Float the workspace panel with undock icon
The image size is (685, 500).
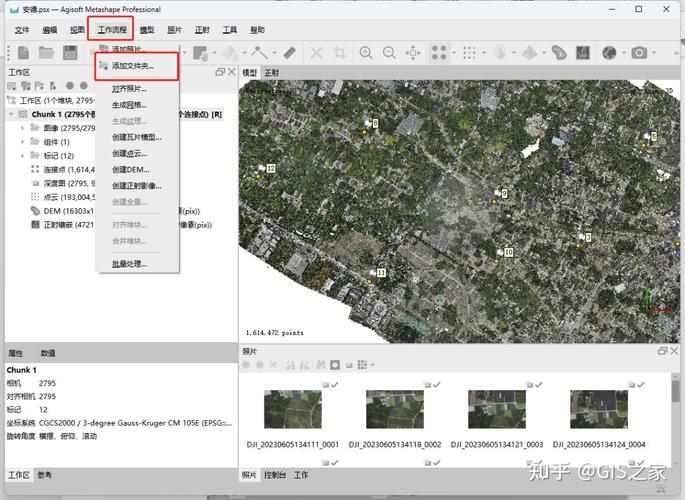click(220, 72)
